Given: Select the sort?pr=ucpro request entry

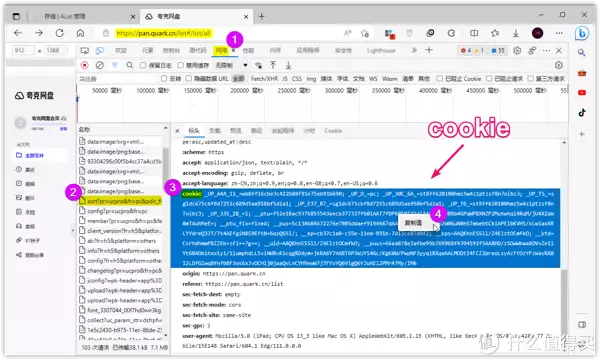Looking at the screenshot, I should tap(120, 201).
